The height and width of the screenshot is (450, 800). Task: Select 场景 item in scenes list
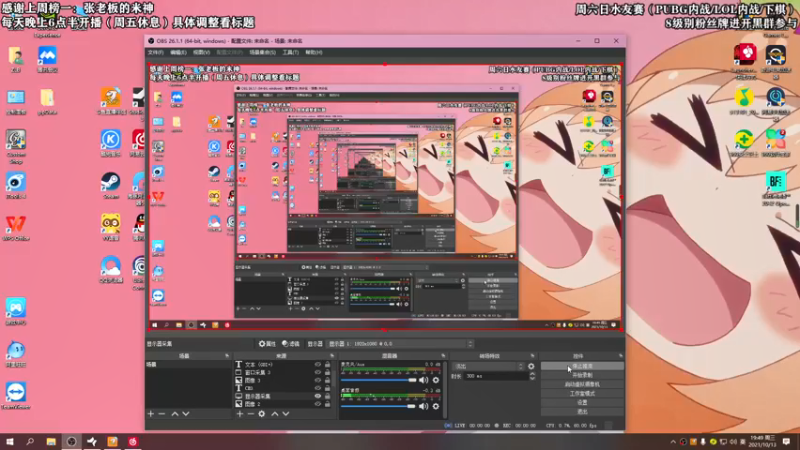[188, 365]
